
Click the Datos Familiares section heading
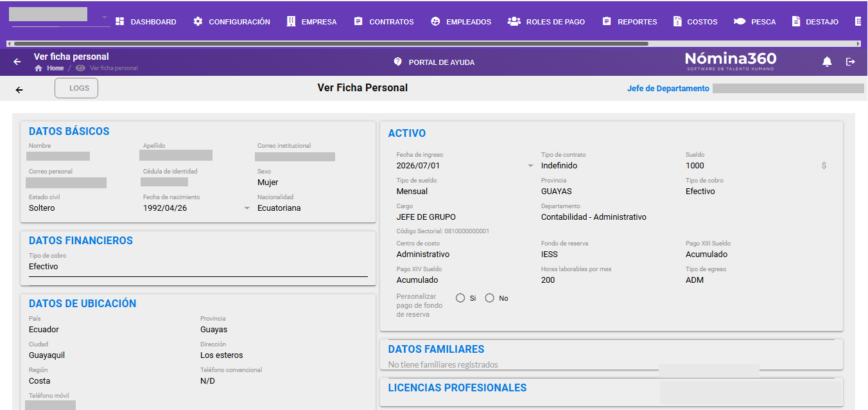tap(437, 350)
